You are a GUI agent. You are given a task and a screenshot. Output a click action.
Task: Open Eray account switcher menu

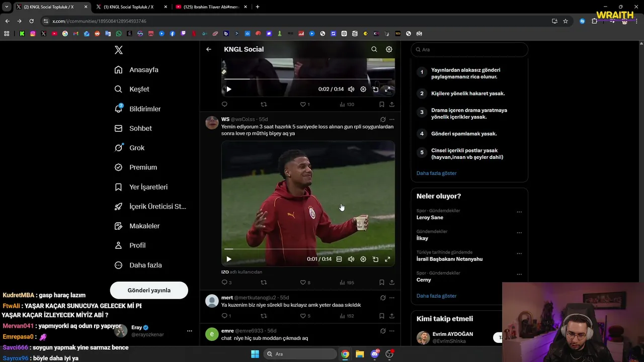click(x=153, y=331)
